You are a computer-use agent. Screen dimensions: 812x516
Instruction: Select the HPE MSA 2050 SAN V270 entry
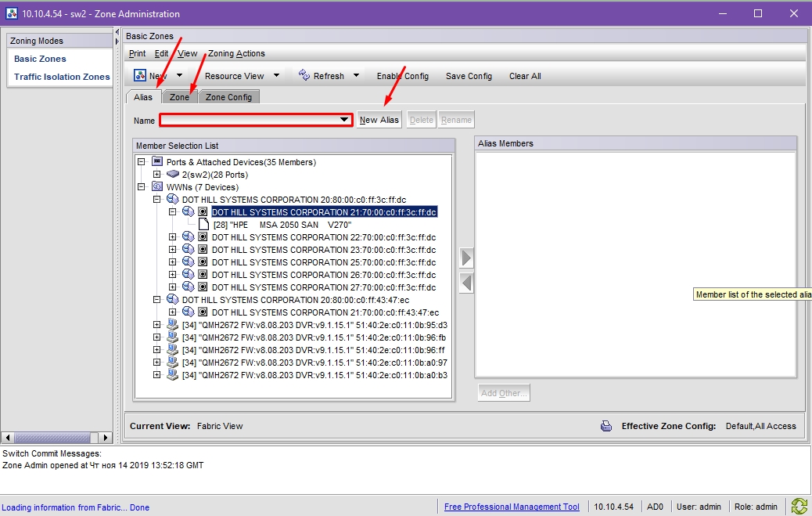click(x=282, y=225)
